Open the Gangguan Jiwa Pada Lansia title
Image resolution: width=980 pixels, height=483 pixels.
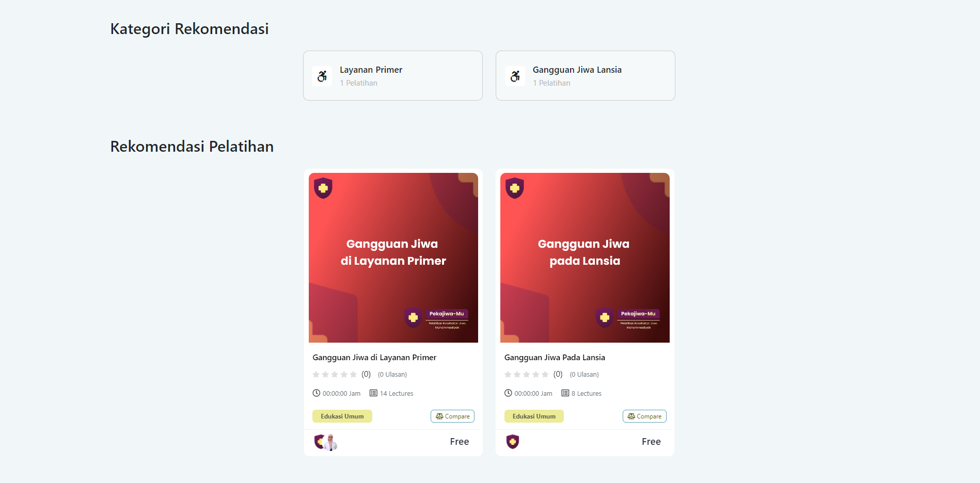click(555, 358)
